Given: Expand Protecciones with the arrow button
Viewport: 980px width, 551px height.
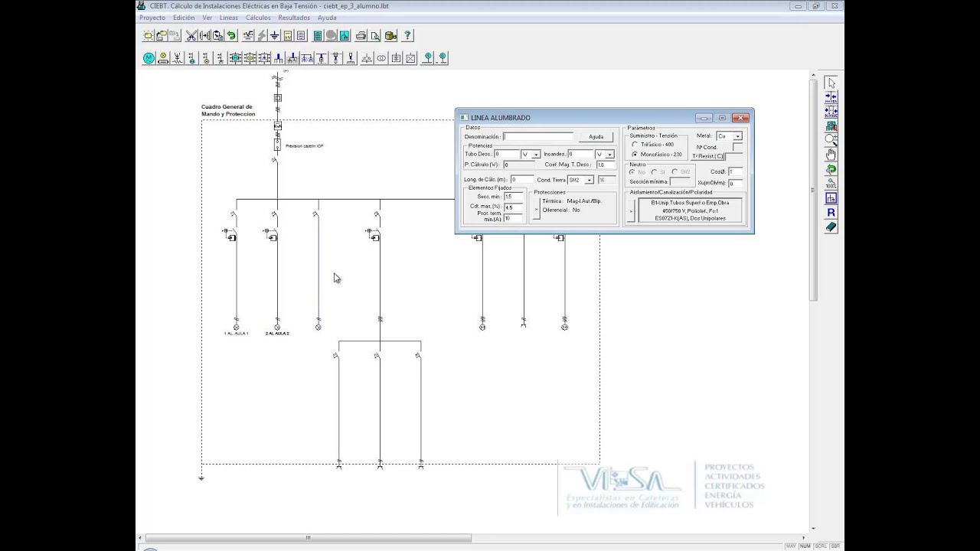Looking at the screenshot, I should (537, 209).
